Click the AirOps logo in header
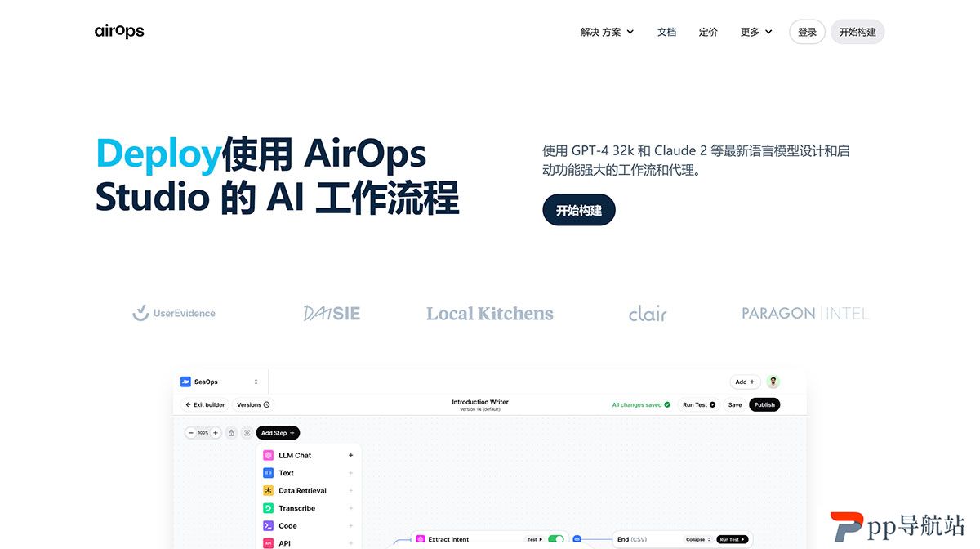980x549 pixels. pos(119,31)
